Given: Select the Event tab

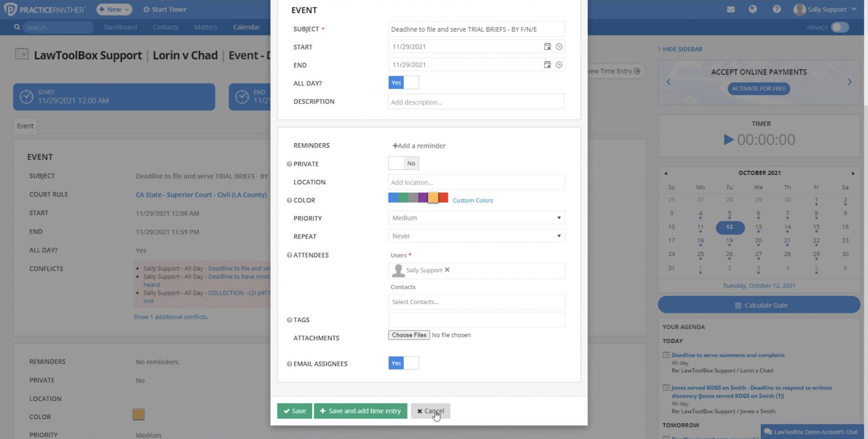Looking at the screenshot, I should click(25, 126).
